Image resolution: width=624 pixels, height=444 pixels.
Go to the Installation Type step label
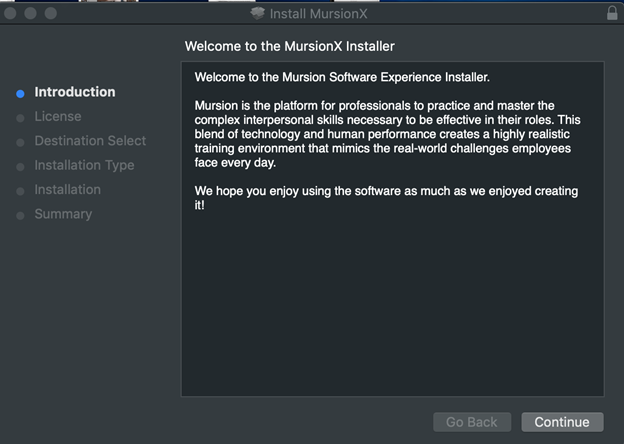84,165
